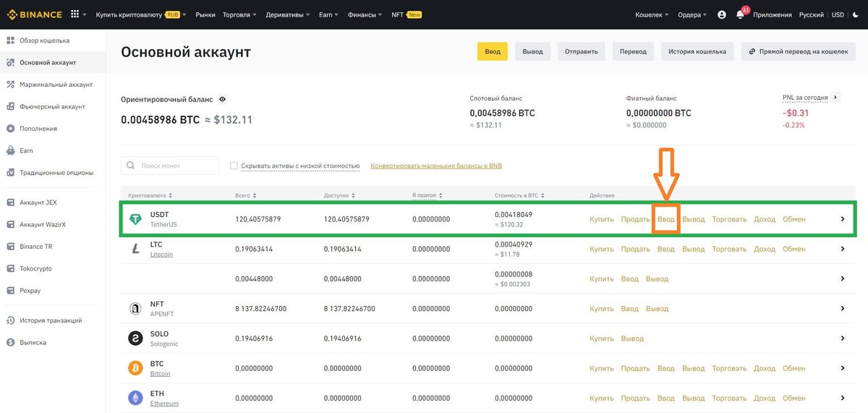Expand Кошелек dropdown in header
Viewport: 868px width, 413px height.
(652, 14)
